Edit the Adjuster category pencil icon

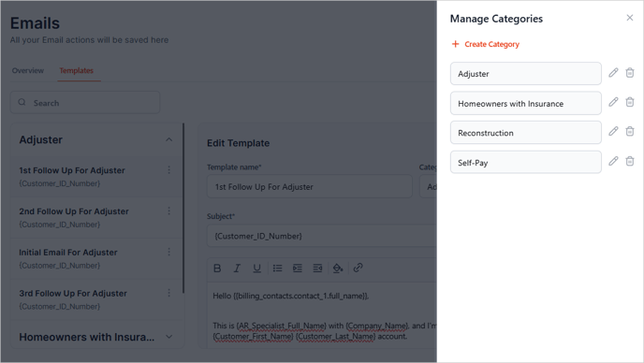point(613,73)
